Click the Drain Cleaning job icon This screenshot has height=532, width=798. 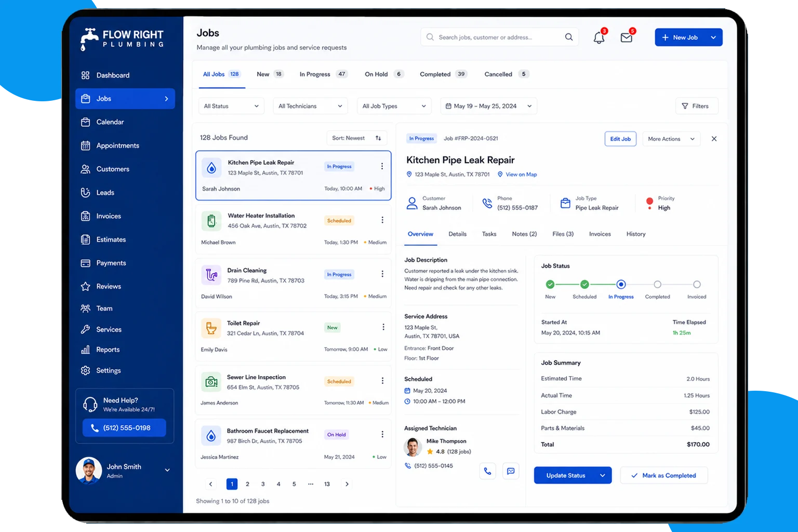(x=211, y=274)
